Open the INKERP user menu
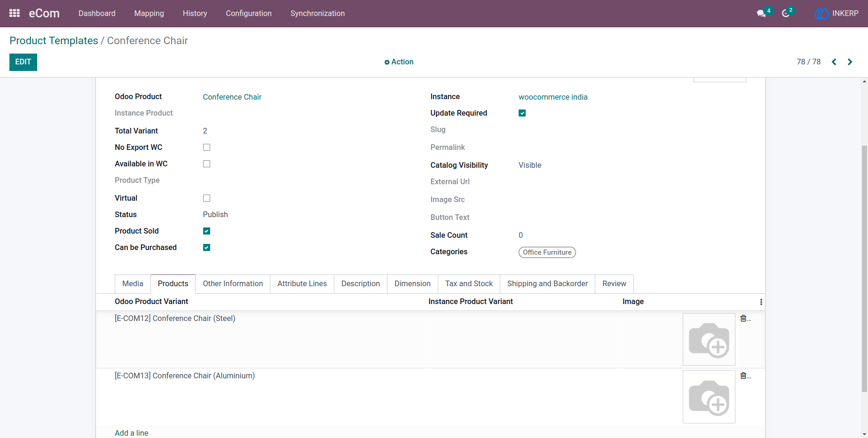The width and height of the screenshot is (868, 438). pyautogui.click(x=836, y=14)
